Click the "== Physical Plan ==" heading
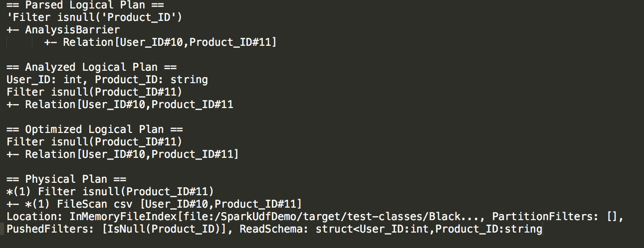Screen dimensions: 644x248 66,179
